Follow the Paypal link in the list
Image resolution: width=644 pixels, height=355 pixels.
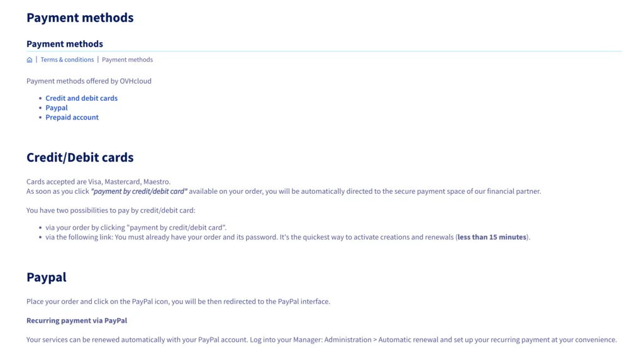tap(56, 108)
